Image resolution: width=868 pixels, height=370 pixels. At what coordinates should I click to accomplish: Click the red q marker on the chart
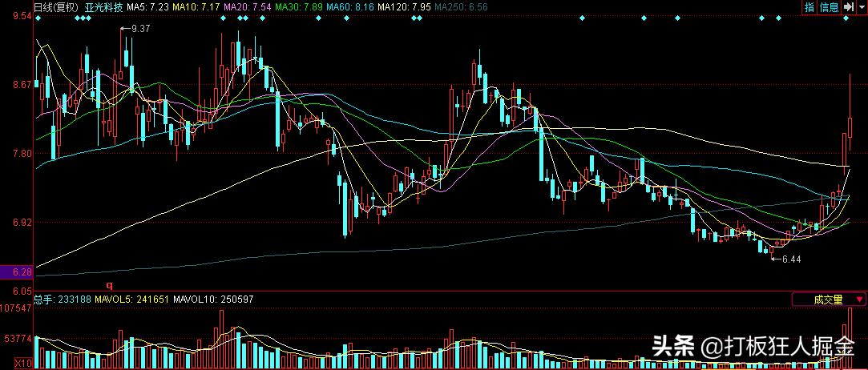tap(110, 285)
